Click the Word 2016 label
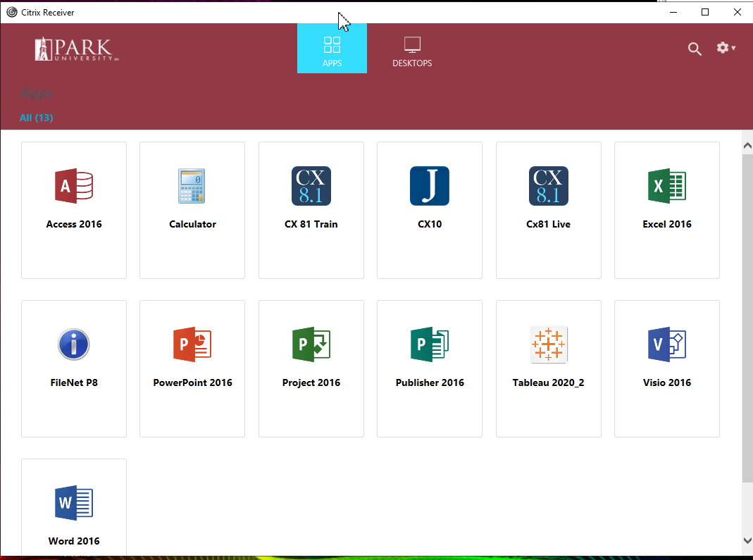Screen dimensions: 753x560 pyautogui.click(x=74, y=541)
